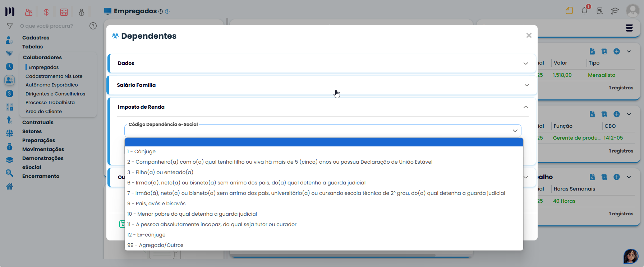
Task: Open the red dollar sign module
Action: coord(46,12)
